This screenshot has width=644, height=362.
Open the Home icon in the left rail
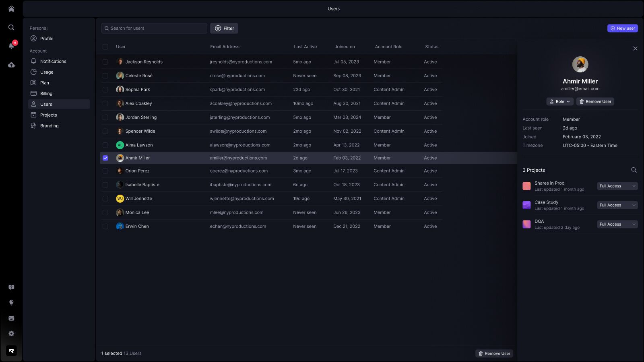pyautogui.click(x=11, y=8)
